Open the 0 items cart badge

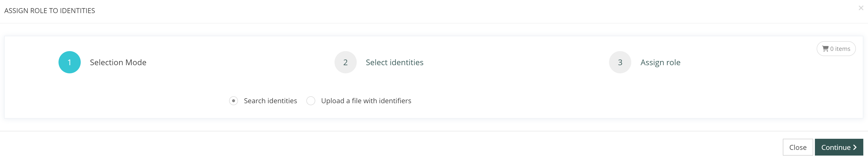[x=836, y=49]
